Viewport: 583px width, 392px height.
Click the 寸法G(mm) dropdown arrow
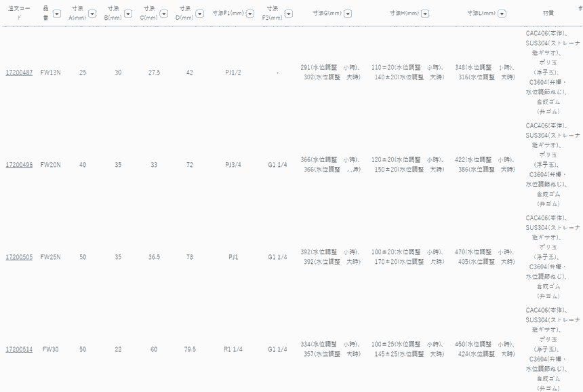coord(348,14)
